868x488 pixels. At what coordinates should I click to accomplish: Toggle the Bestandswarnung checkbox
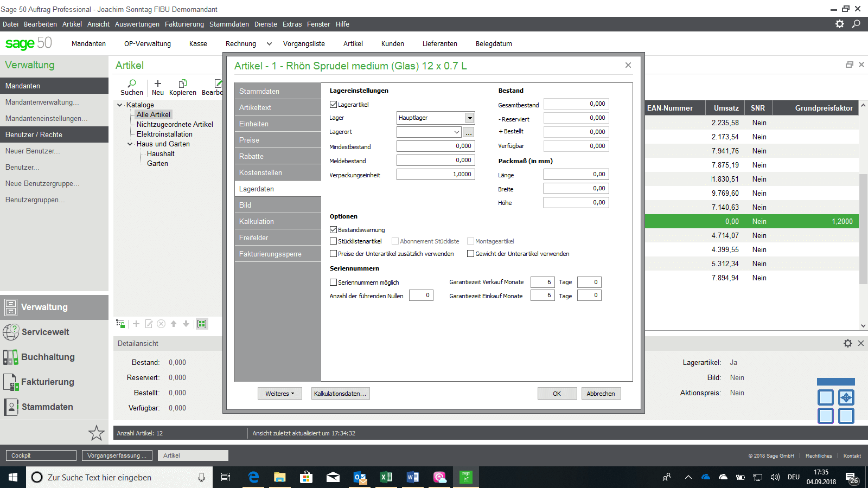click(334, 230)
